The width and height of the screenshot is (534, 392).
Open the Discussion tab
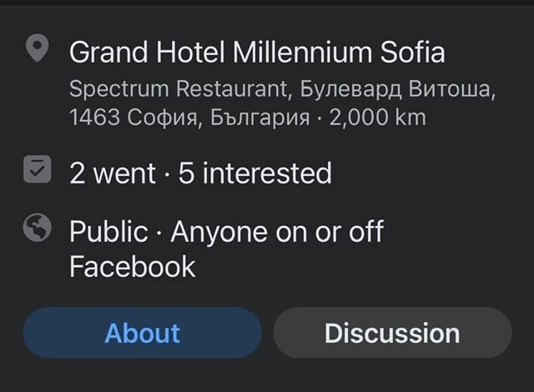(x=391, y=333)
